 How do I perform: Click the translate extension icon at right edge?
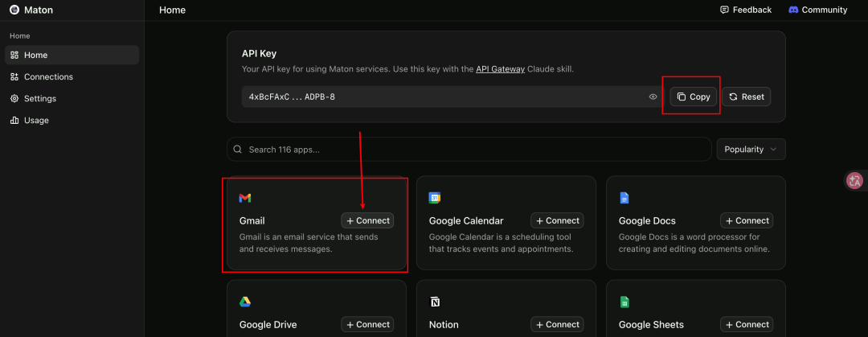(x=855, y=181)
